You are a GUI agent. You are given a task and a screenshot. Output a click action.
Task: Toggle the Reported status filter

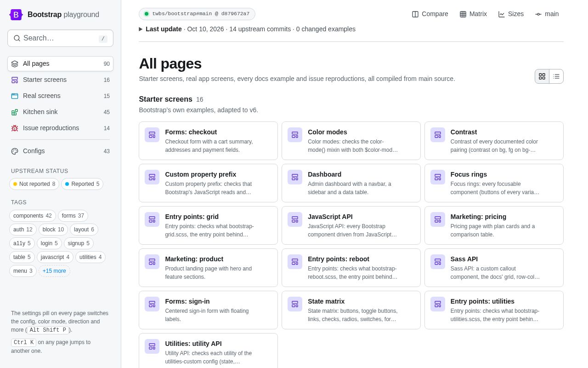click(x=82, y=184)
